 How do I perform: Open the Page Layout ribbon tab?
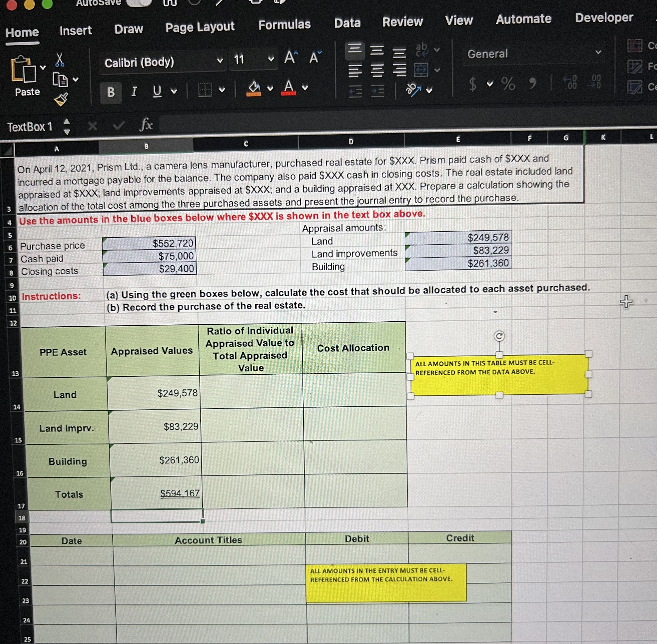click(200, 27)
